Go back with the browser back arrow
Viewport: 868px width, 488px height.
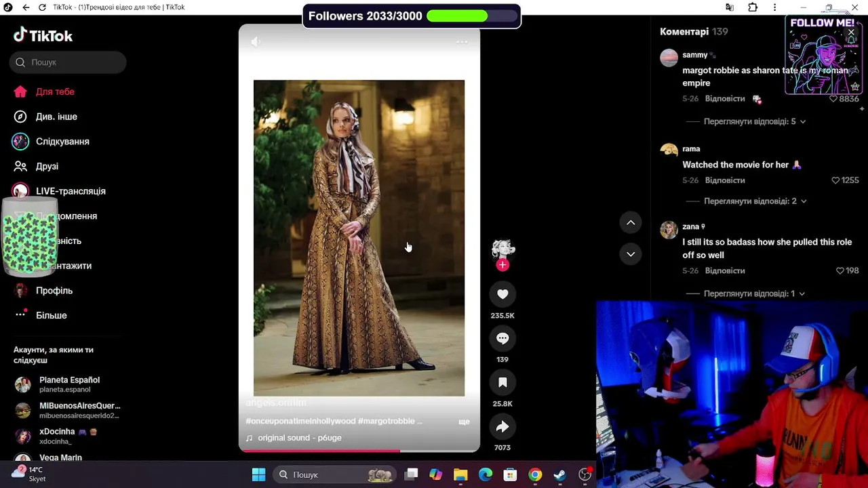tap(26, 7)
